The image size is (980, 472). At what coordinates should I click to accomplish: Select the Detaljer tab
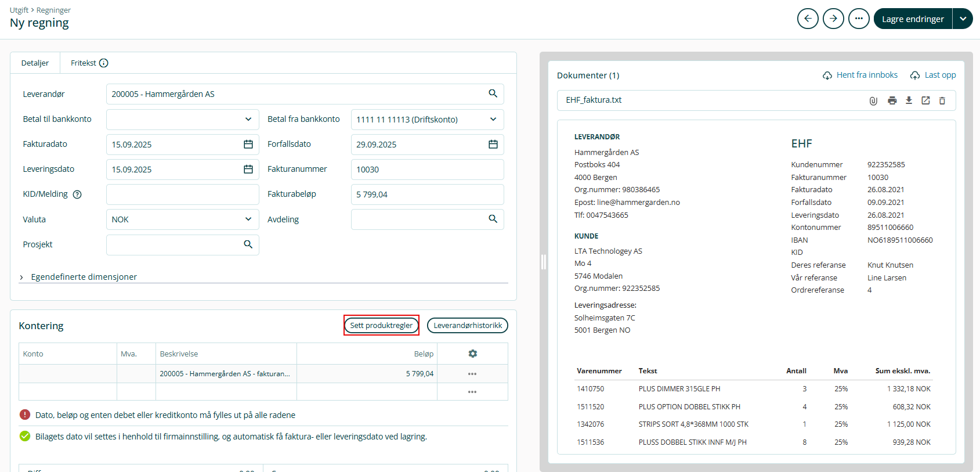pyautogui.click(x=35, y=63)
